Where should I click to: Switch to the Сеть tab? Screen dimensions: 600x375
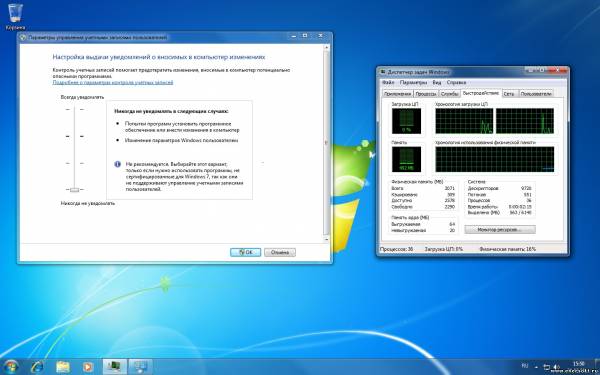click(x=509, y=94)
